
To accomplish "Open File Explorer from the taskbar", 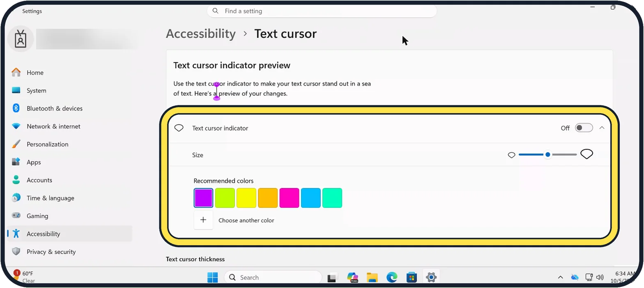I will pos(372,278).
